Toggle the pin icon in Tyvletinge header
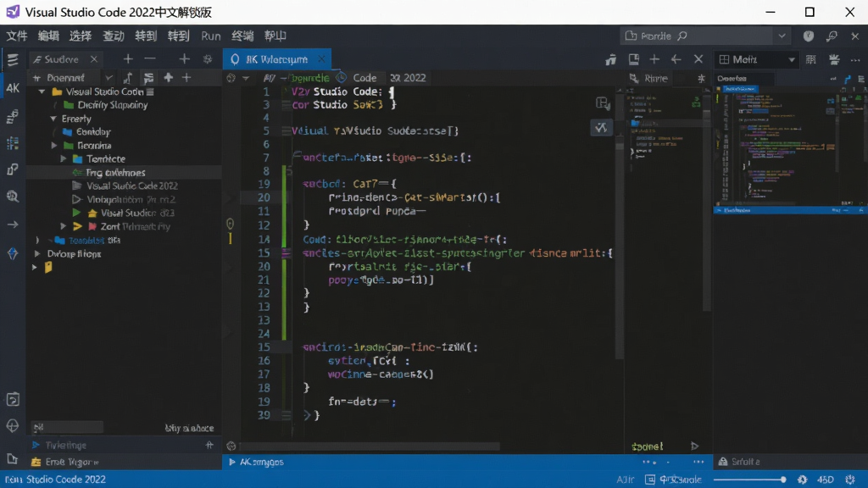This screenshot has width=868, height=488. coord(209,445)
